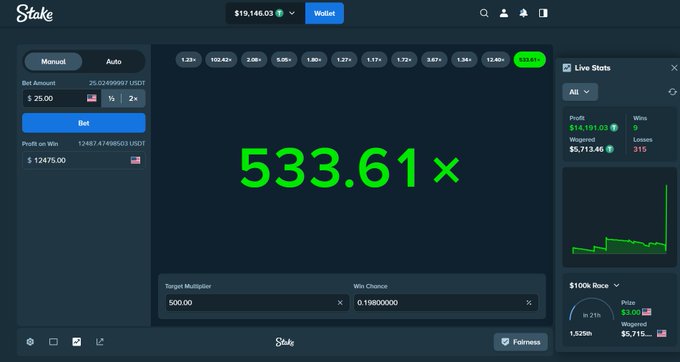Image resolution: width=680 pixels, height=362 pixels.
Task: Open the notifications bell icon
Action: [x=523, y=13]
